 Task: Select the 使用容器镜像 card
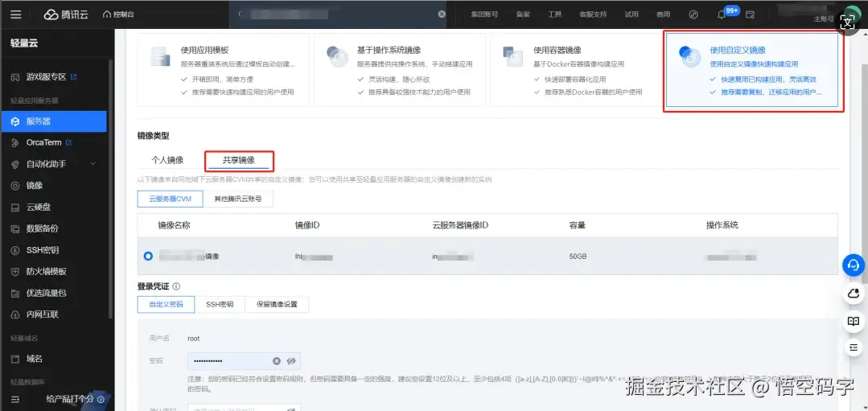point(576,70)
